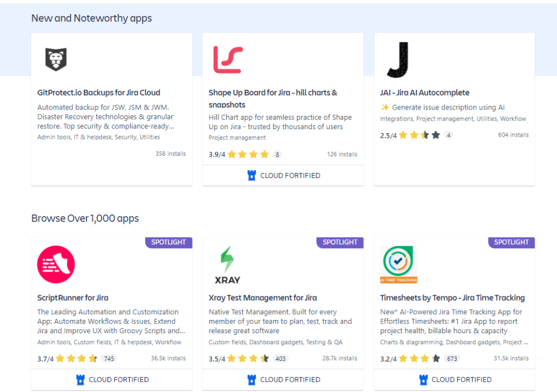Click the star rating of Timesheets by Tempo
This screenshot has height=392, width=557.
tap(420, 359)
